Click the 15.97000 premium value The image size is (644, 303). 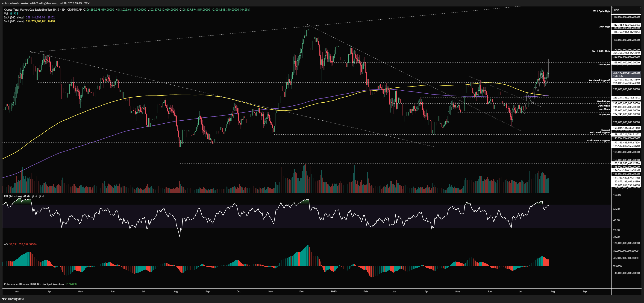[71, 284]
